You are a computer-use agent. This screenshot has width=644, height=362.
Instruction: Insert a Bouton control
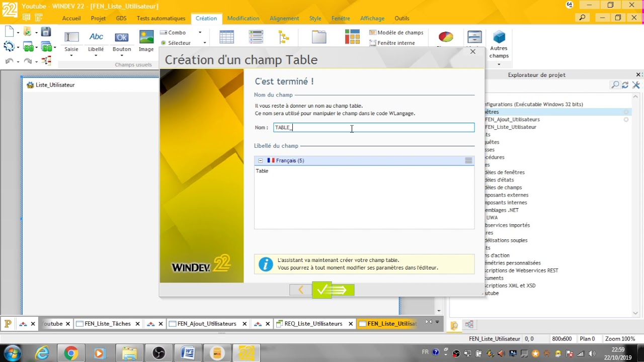121,41
